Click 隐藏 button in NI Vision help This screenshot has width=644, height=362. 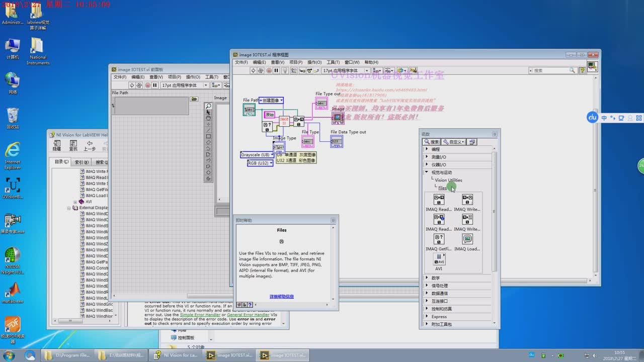57,145
